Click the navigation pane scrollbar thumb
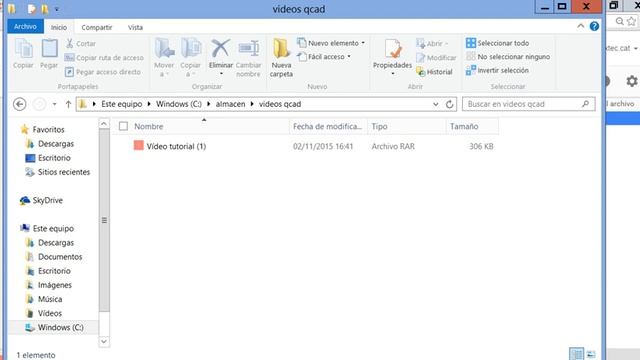This screenshot has height=360, width=640. click(104, 220)
